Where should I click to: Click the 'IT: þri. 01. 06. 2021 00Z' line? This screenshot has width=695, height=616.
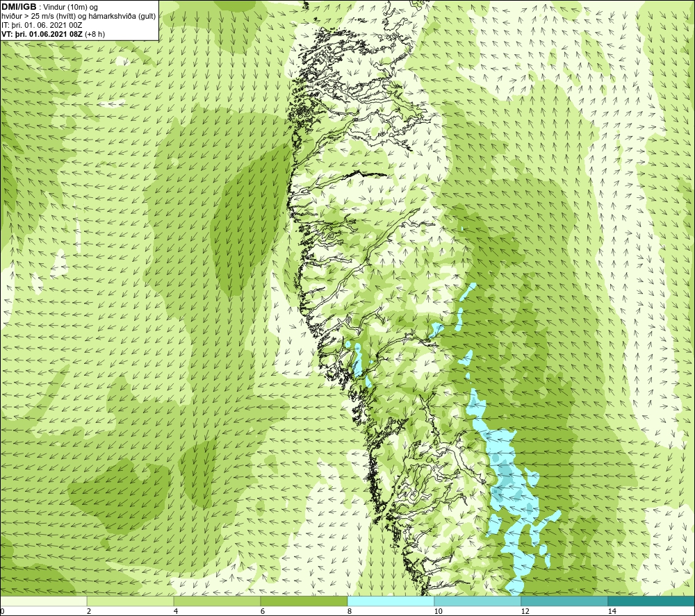[42, 25]
